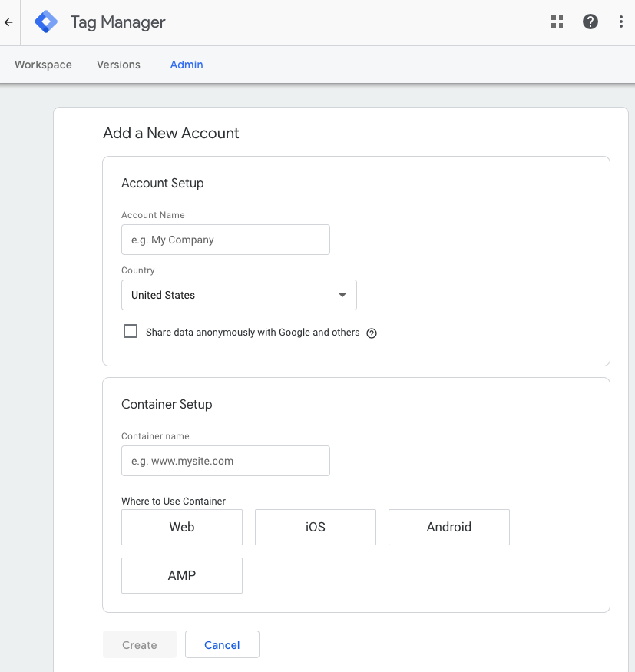Click the Create button
The height and width of the screenshot is (672, 635).
[140, 644]
